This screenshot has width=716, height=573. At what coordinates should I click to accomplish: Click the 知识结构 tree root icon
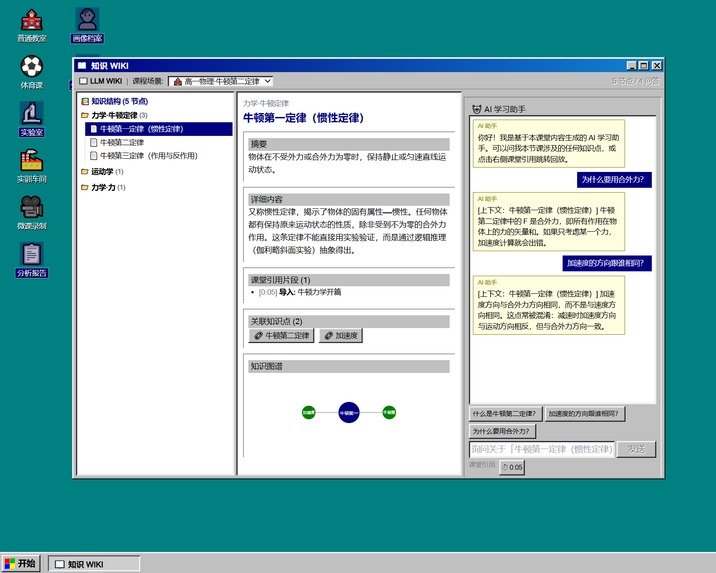coord(85,101)
